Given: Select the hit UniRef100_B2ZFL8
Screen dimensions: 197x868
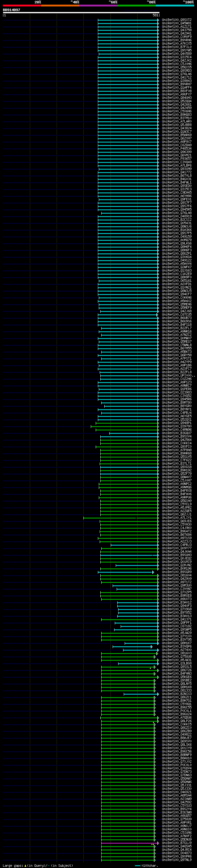Looking at the screenshot, I should [x=176, y=372].
